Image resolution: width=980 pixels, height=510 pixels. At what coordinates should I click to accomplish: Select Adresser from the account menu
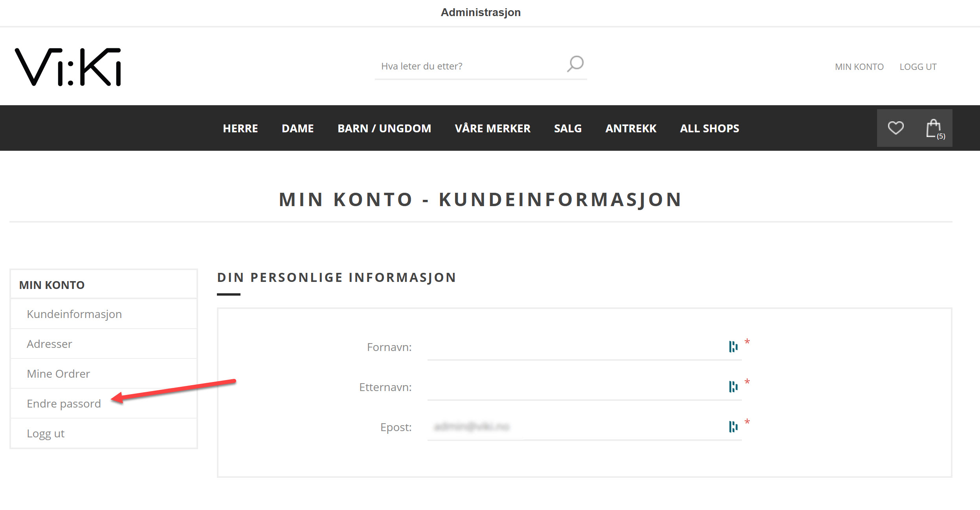[49, 344]
